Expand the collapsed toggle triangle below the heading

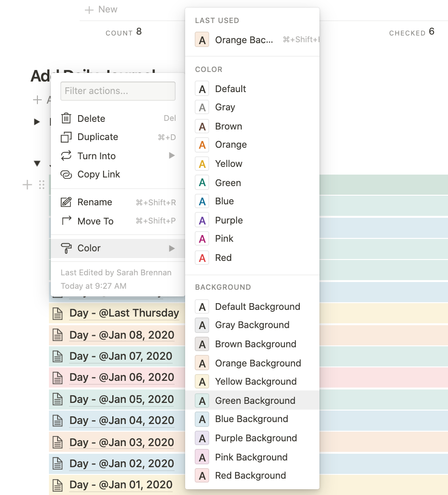tap(37, 121)
